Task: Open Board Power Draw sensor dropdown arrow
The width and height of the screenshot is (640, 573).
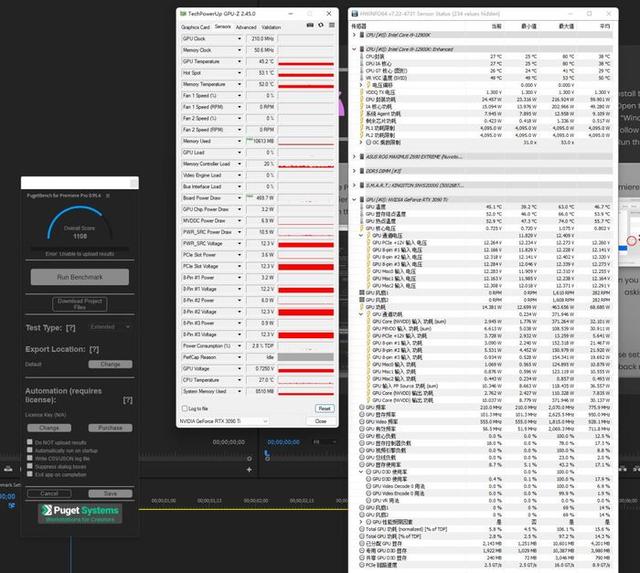Action: click(x=240, y=198)
